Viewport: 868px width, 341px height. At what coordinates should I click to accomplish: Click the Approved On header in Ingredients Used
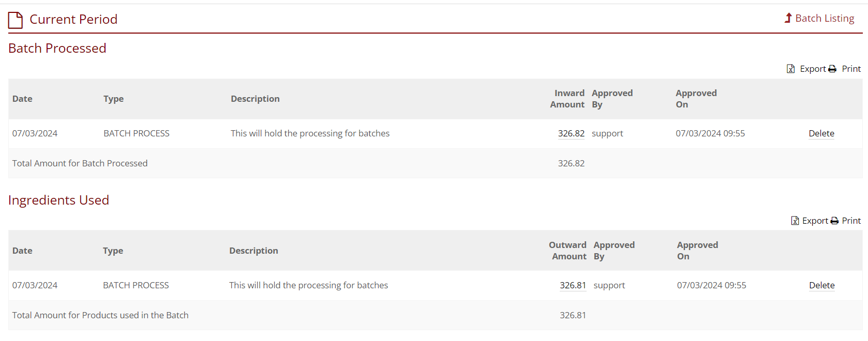pyautogui.click(x=697, y=251)
